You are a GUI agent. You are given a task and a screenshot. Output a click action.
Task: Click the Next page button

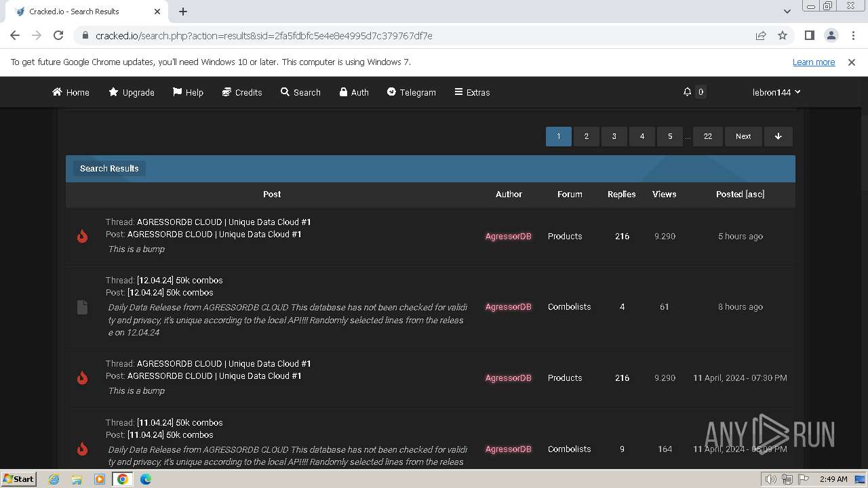[743, 136]
